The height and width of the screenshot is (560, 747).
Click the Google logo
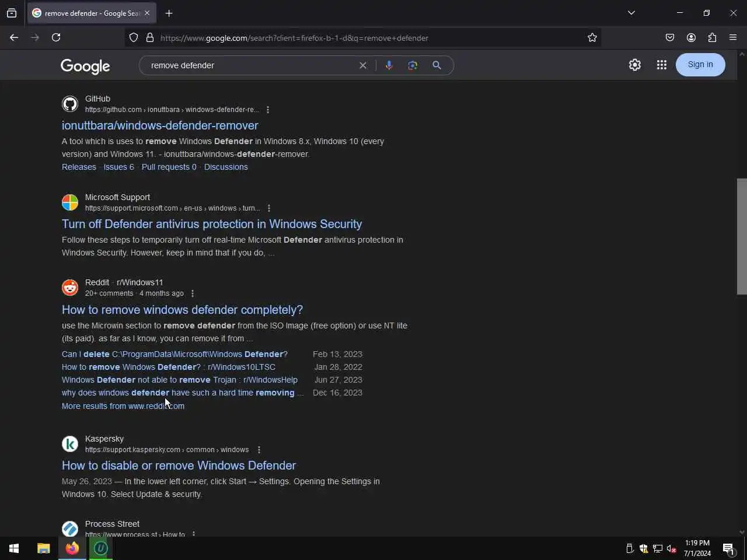[85, 66]
